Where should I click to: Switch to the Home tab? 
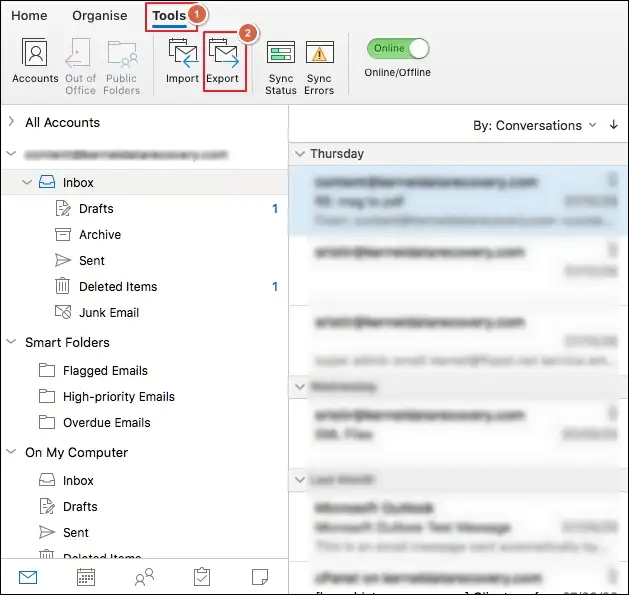pyautogui.click(x=29, y=15)
